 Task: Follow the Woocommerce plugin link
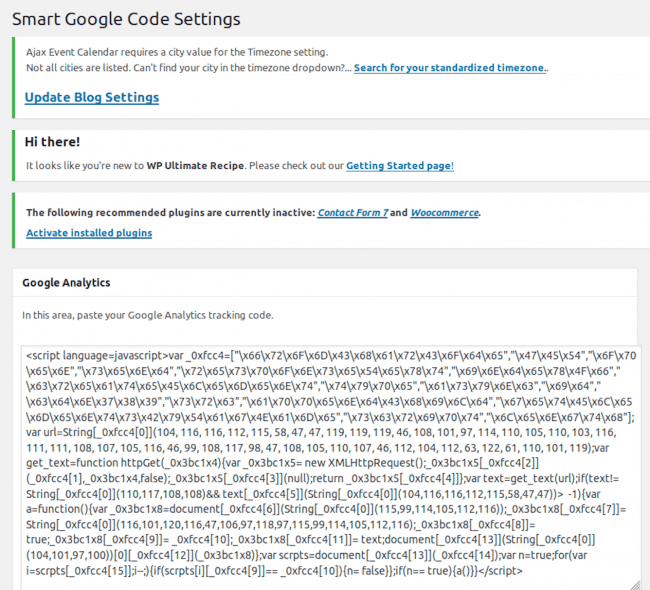444,212
